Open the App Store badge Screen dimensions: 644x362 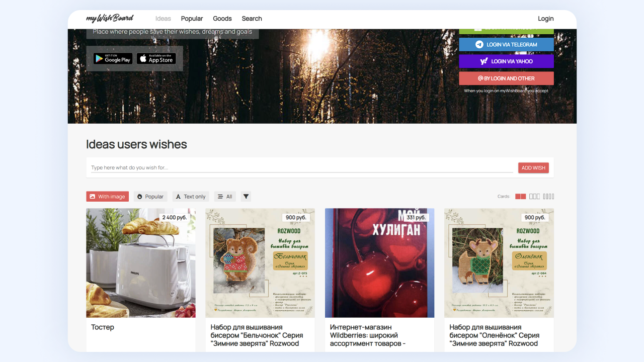156,58
